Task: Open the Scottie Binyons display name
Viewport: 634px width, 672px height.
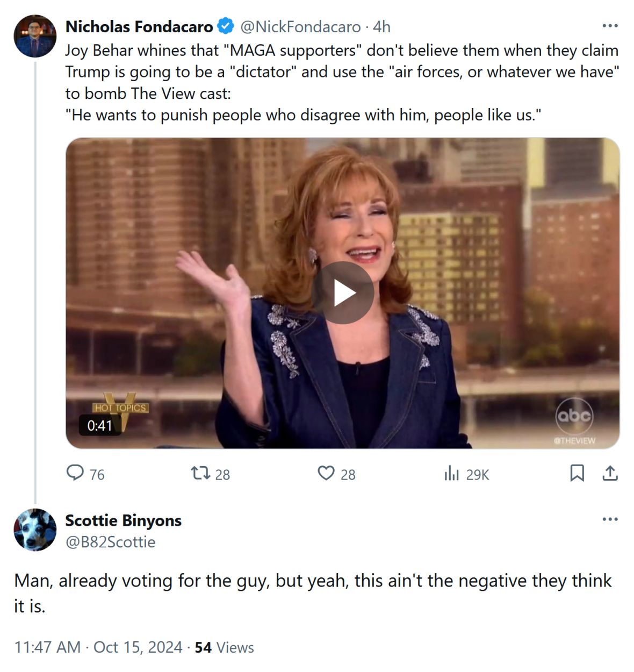Action: pos(123,520)
